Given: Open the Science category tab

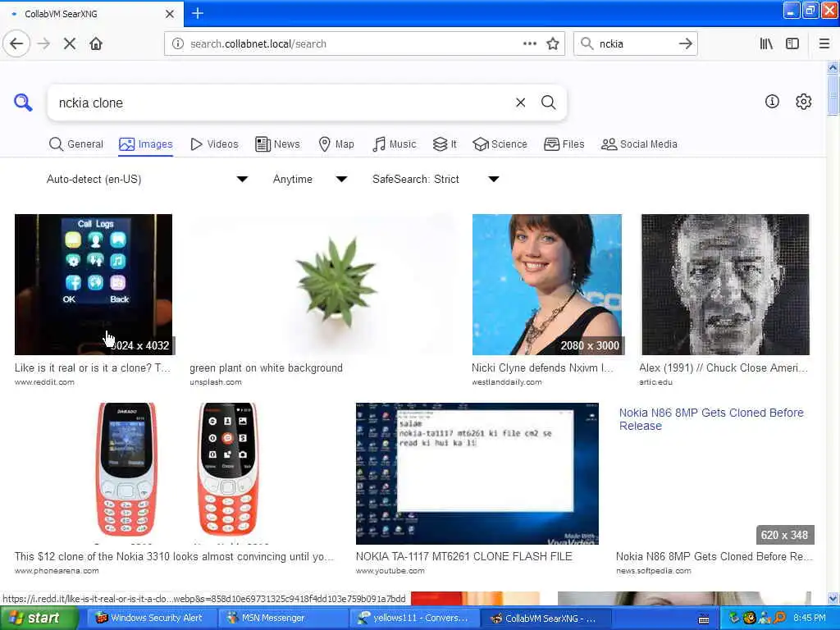Looking at the screenshot, I should [500, 144].
